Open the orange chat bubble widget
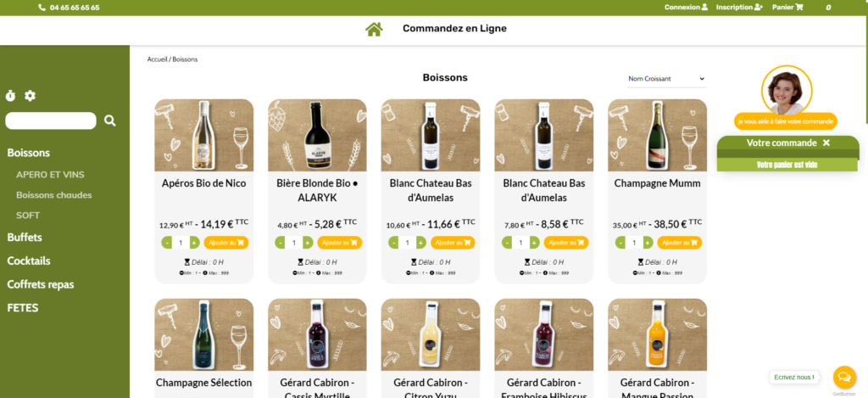 click(843, 377)
